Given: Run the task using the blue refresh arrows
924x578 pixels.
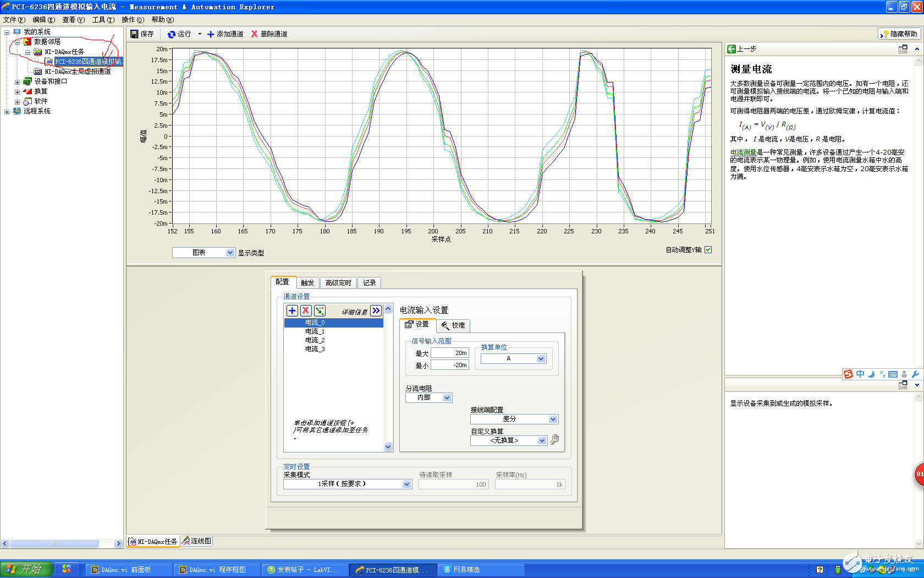Looking at the screenshot, I should (x=172, y=34).
